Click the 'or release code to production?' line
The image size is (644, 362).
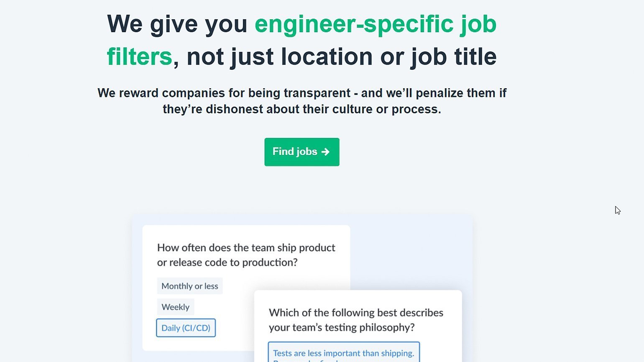click(x=227, y=263)
